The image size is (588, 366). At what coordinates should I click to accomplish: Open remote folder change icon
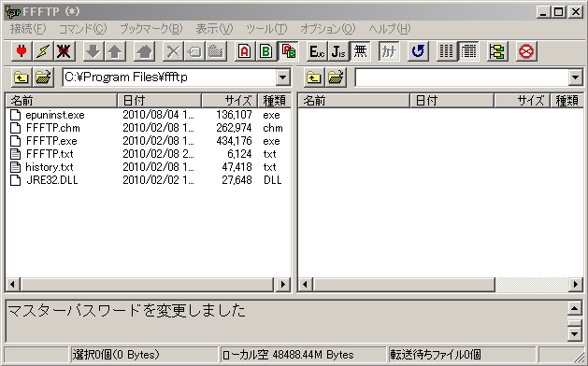coord(336,77)
